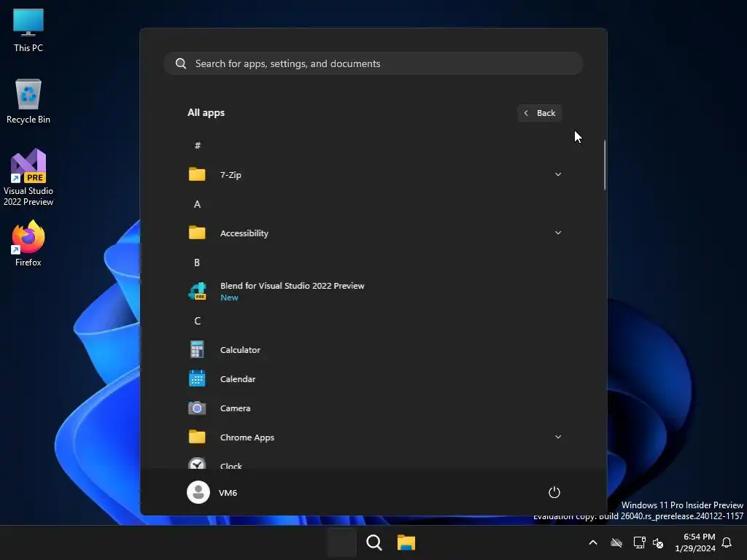The height and width of the screenshot is (560, 747).
Task: Click the All apps heading
Action: point(206,112)
